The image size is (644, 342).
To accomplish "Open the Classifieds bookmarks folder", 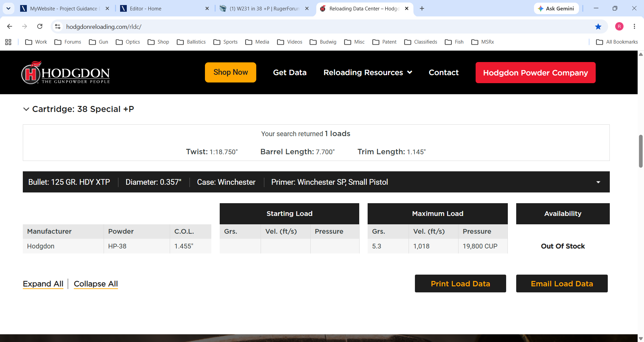I will pos(421,42).
